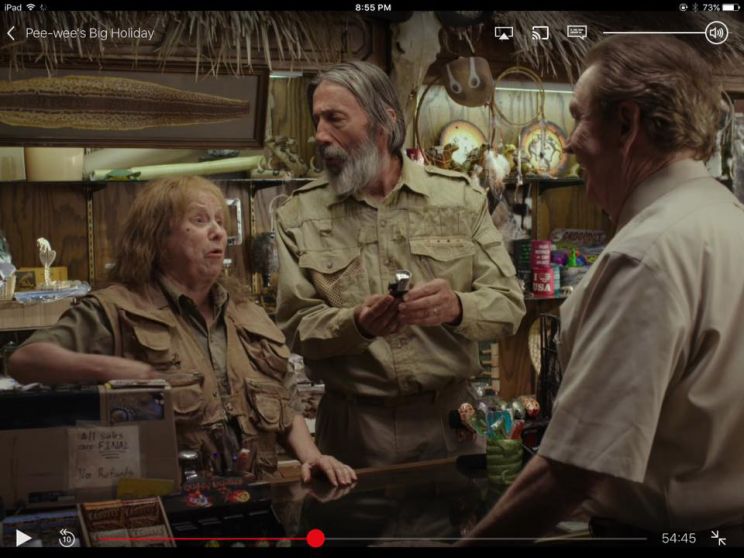Viewport: 744px width, 558px height.
Task: Grab the red playback scrubber handle
Action: click(x=315, y=538)
